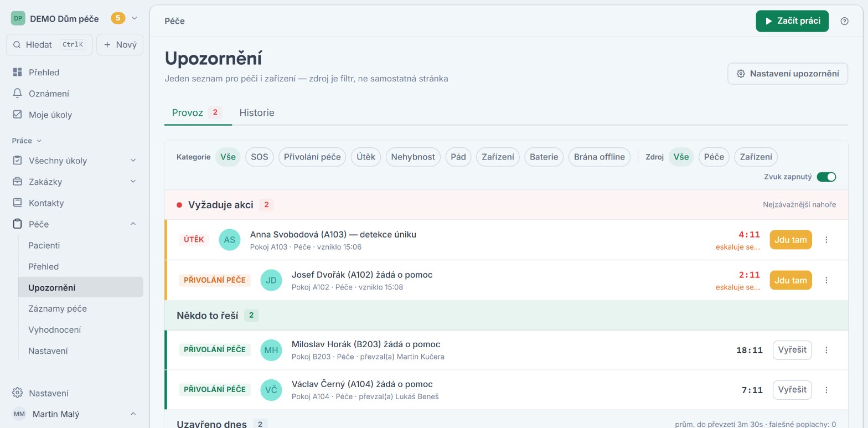
Task: Click Jdu tam for Anna Svobodová
Action: tap(790, 240)
